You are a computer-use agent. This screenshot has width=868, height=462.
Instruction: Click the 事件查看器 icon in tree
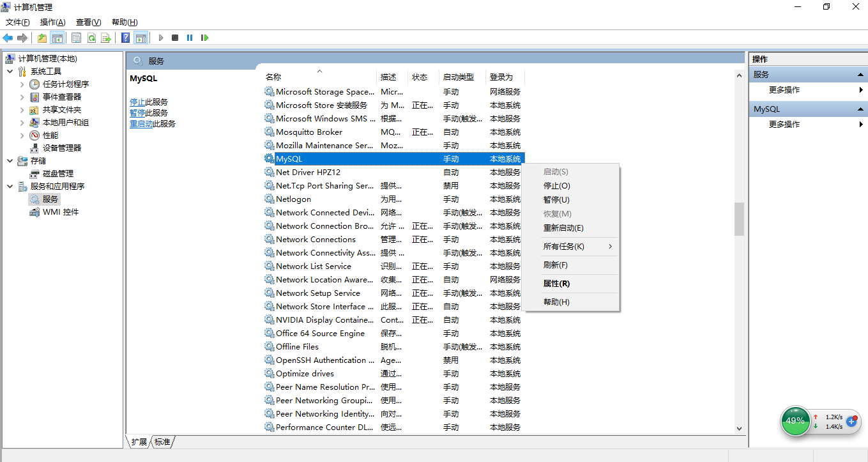[x=34, y=97]
